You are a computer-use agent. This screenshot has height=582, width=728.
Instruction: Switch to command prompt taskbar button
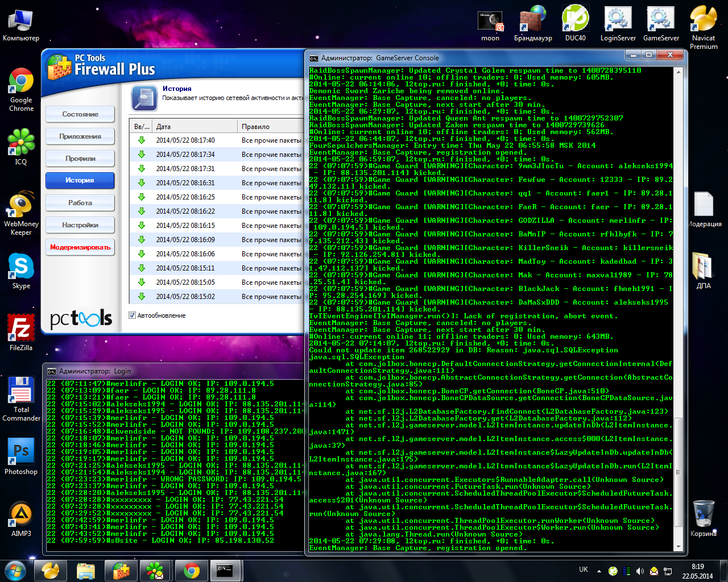(x=226, y=571)
